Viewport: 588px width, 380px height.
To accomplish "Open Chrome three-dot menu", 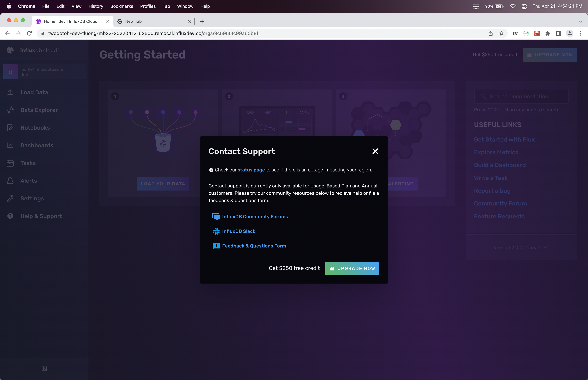I will [580, 34].
